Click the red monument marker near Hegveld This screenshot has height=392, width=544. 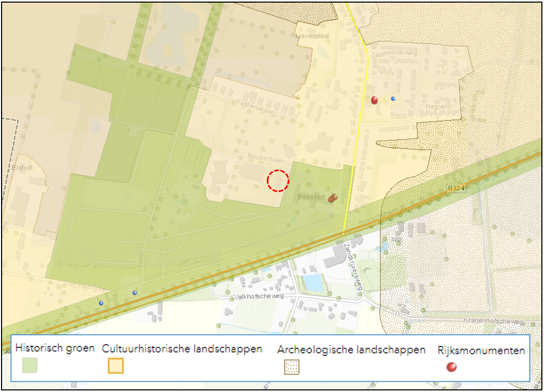point(374,100)
